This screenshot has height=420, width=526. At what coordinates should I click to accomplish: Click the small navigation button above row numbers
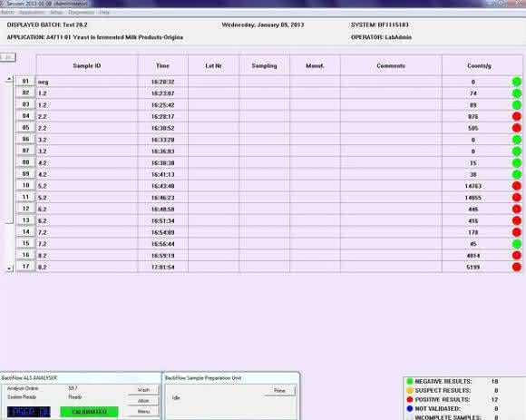(7, 57)
